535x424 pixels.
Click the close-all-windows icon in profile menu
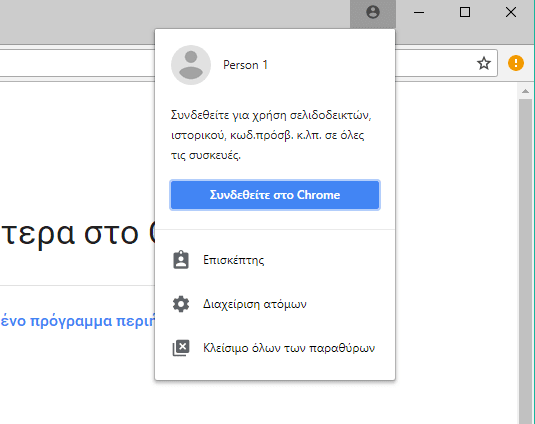pos(181,348)
